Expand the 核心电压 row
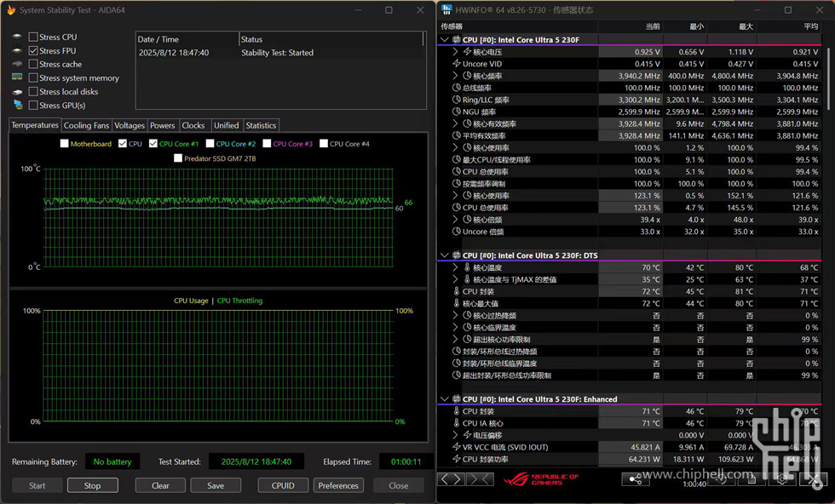Image resolution: width=835 pixels, height=504 pixels. 455,52
